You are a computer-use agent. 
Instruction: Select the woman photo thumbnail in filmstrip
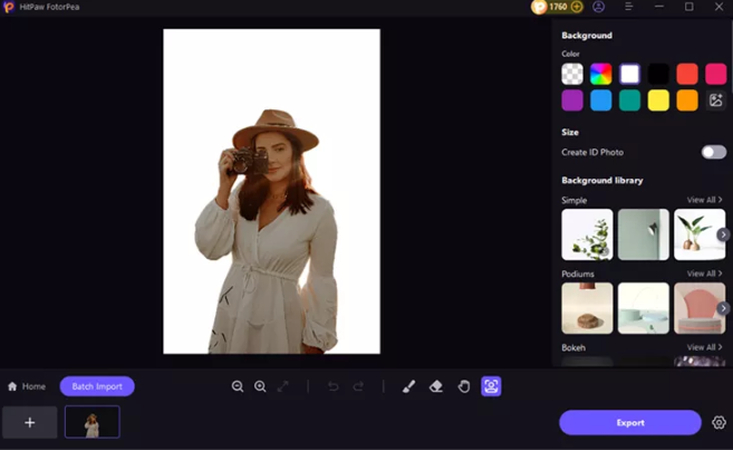pyautogui.click(x=92, y=422)
